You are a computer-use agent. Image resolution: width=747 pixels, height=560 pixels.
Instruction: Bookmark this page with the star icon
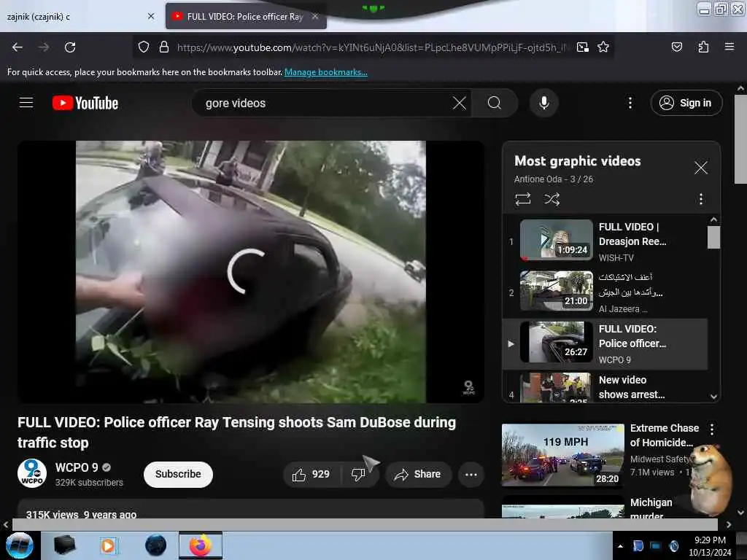pyautogui.click(x=603, y=47)
